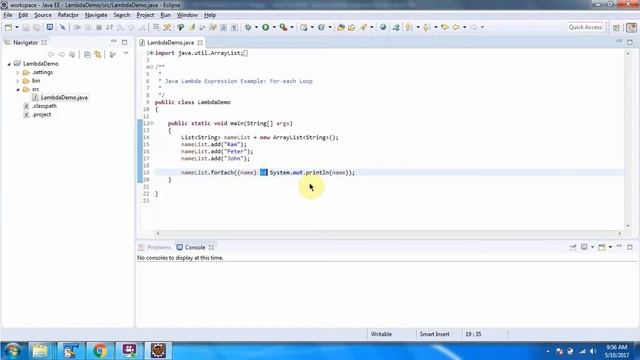Go to Last Edit Location icon
Viewport: 640px width, 360px height.
coord(445,27)
